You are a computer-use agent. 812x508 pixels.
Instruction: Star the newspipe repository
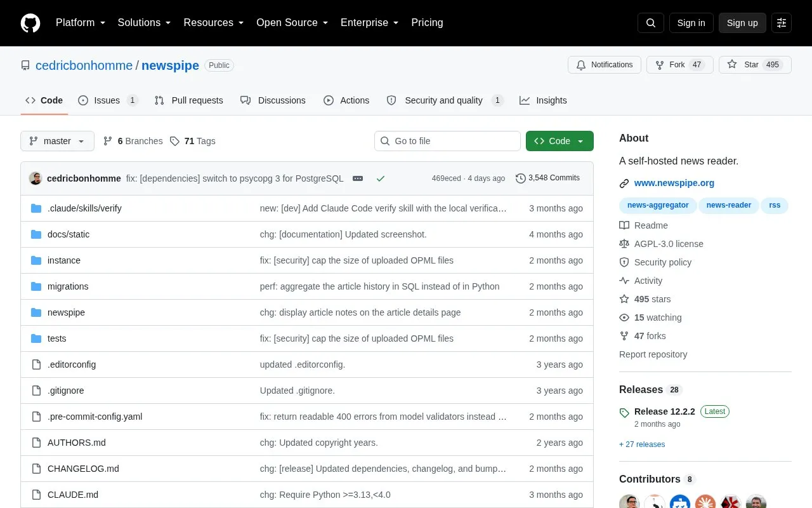pos(755,65)
